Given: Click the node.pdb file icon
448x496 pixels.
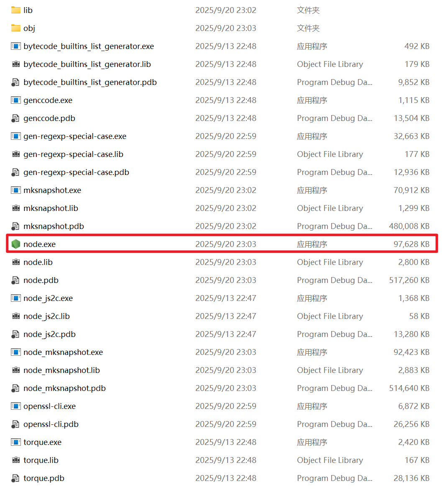Looking at the screenshot, I should point(16,280).
